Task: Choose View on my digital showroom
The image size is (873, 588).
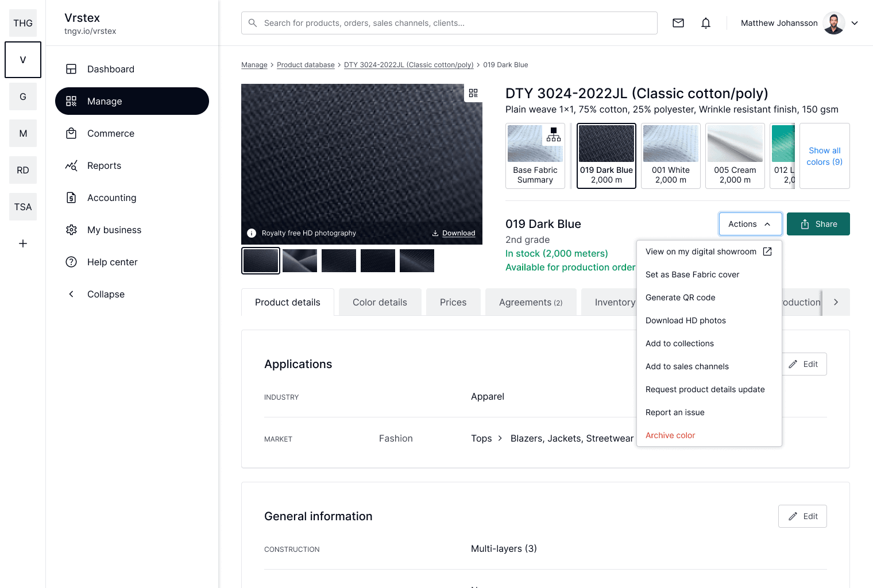Action: click(x=709, y=252)
